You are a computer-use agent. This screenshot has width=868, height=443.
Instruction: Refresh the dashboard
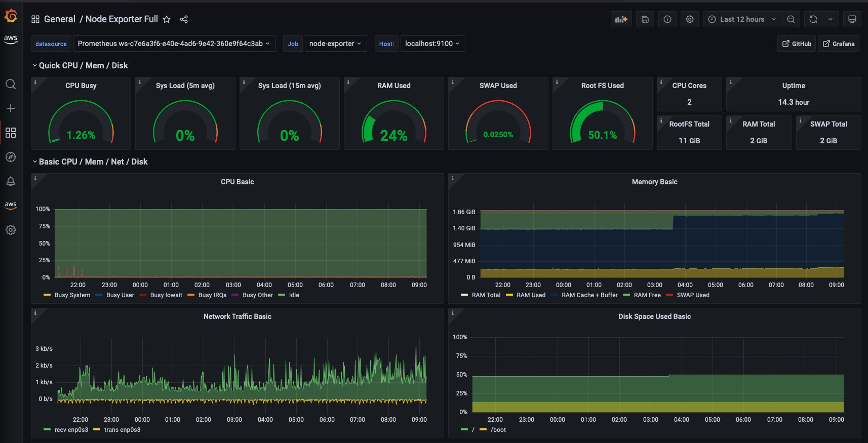tap(813, 19)
